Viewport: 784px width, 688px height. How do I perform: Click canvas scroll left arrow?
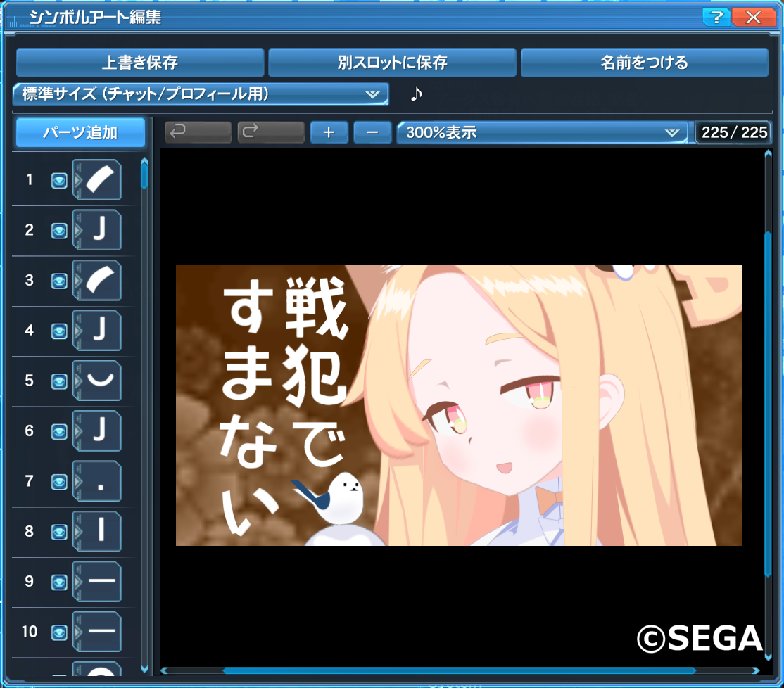tap(164, 670)
